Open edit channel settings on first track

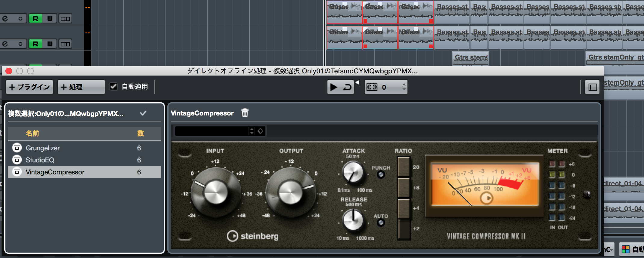[5, 19]
